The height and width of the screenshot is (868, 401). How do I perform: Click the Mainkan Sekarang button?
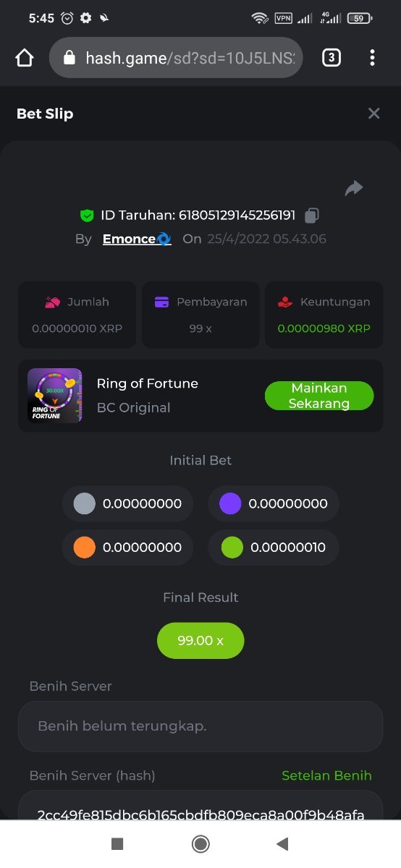pyautogui.click(x=319, y=396)
